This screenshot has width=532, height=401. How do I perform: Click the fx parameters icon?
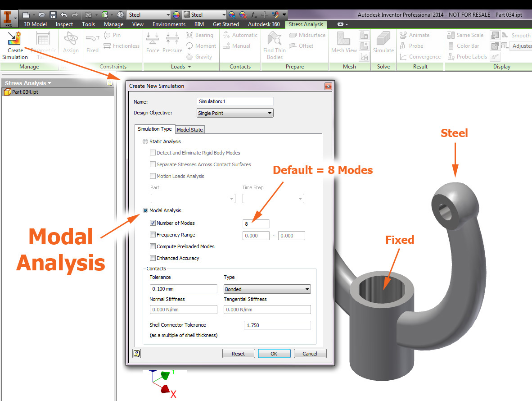pyautogui.click(x=254, y=14)
